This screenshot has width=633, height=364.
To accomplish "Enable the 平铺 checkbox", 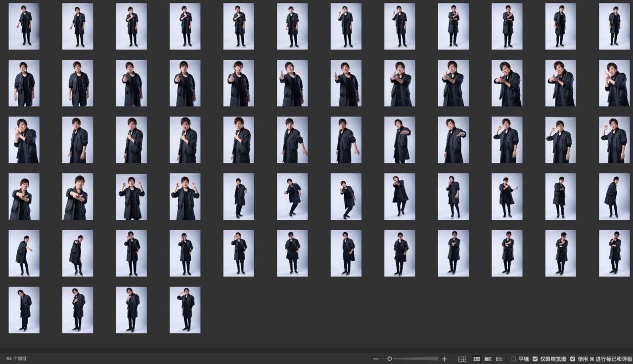I will (513, 359).
